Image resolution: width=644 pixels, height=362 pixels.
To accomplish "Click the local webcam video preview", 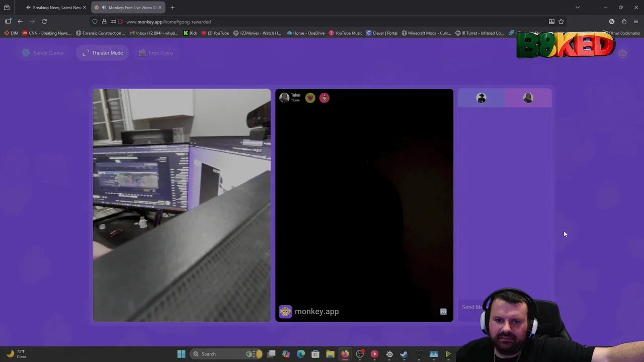I will [x=182, y=205].
